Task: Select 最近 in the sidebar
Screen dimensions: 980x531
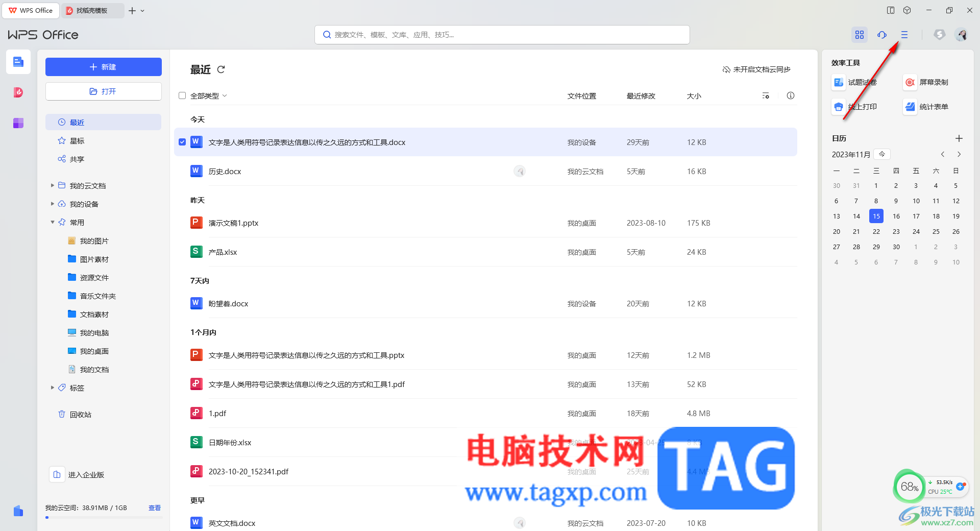Action: tap(103, 123)
